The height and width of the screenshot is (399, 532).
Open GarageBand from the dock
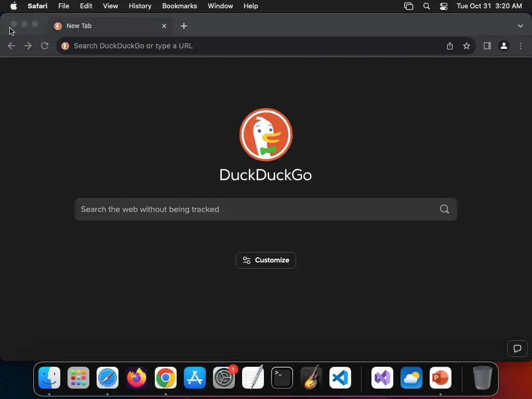(x=311, y=378)
